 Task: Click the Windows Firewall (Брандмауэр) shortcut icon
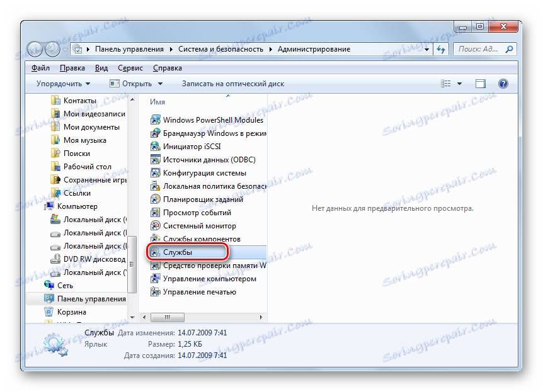click(x=155, y=133)
